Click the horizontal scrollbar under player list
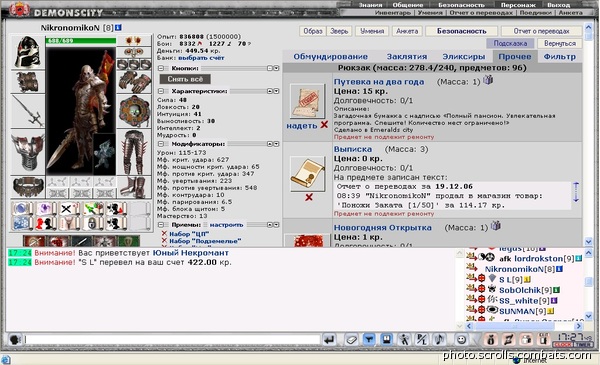Screen dimensions: 600x365 (x=523, y=326)
